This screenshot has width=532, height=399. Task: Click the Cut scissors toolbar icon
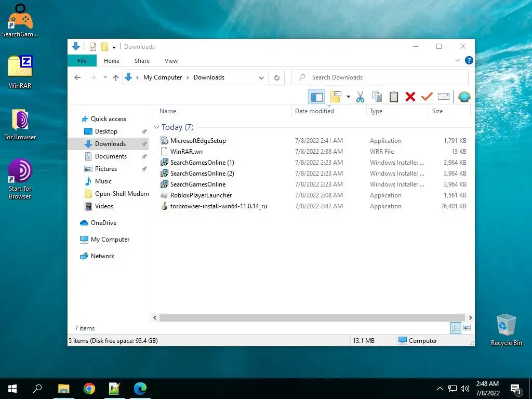click(360, 97)
